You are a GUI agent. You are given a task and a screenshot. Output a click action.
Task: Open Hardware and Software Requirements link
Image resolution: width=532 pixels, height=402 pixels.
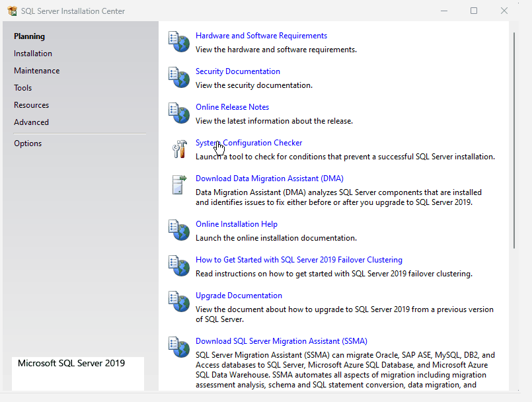click(x=261, y=36)
